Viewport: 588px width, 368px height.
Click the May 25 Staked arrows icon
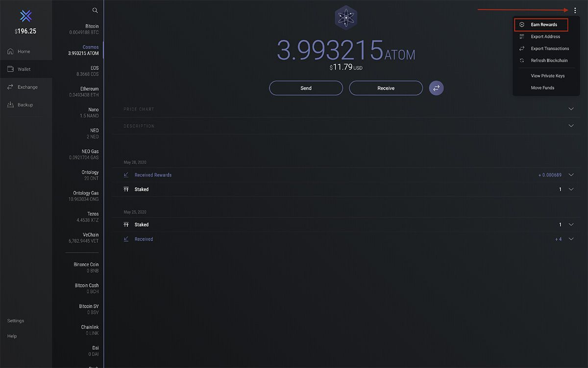point(126,225)
